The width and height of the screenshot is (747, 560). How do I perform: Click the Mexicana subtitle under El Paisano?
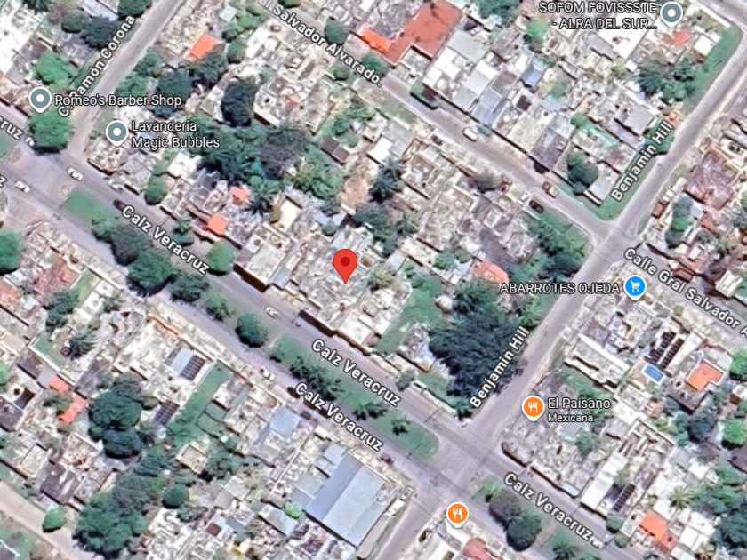click(570, 418)
